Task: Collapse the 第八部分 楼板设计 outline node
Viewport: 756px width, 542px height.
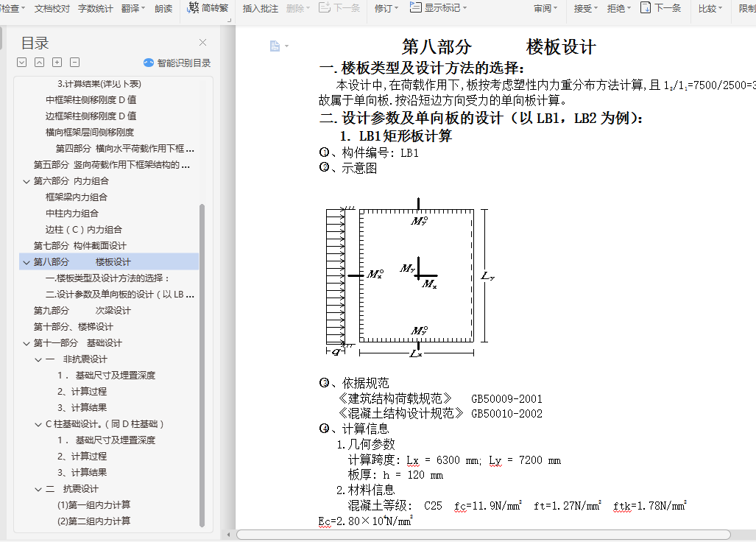Action: (27, 262)
